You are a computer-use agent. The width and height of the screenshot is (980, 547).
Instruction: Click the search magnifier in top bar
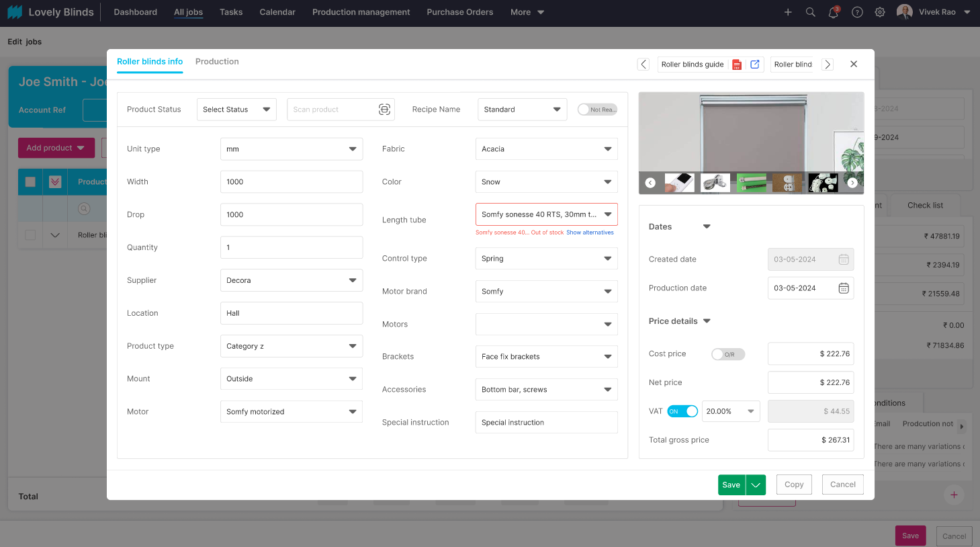point(811,12)
